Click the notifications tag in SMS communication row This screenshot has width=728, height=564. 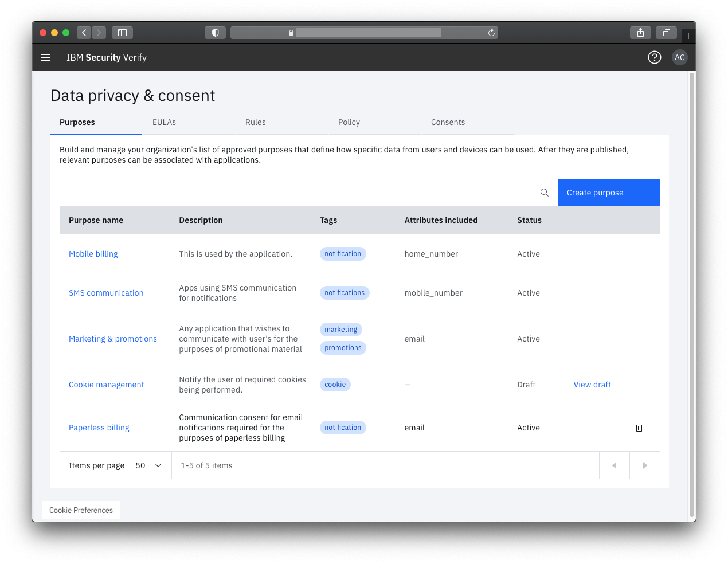(345, 293)
